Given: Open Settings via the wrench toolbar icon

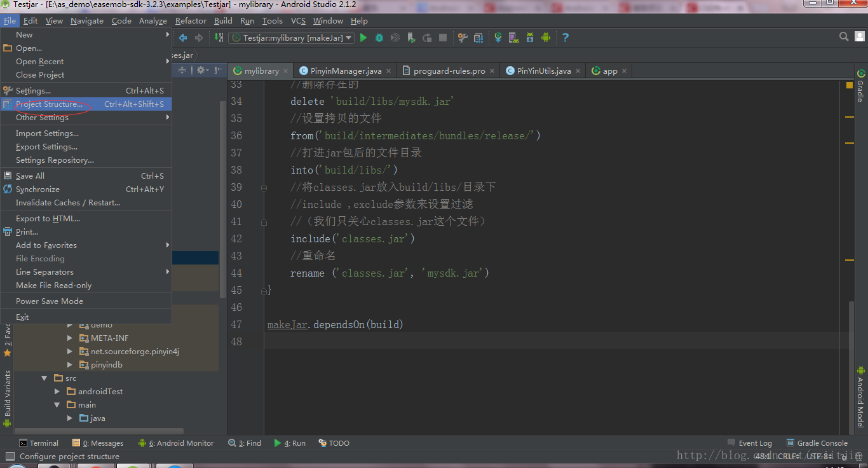Looking at the screenshot, I should pyautogui.click(x=463, y=38).
